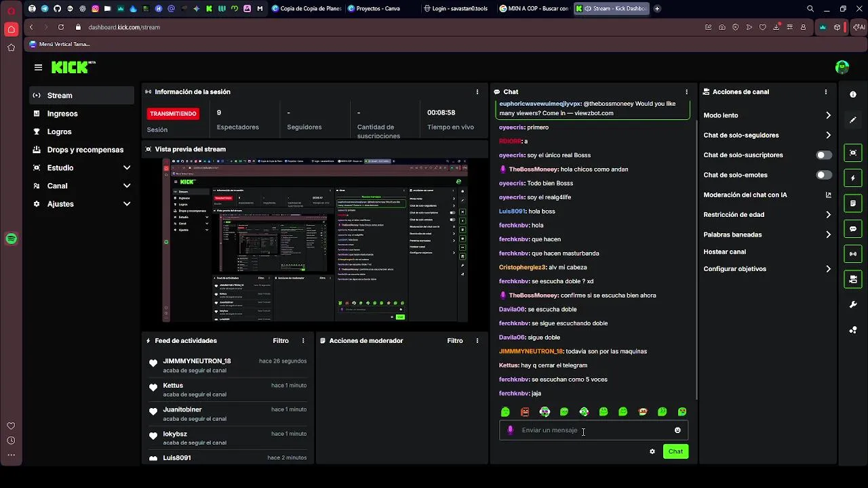Open the emoji picker in the message box
The image size is (868, 488).
tap(677, 430)
